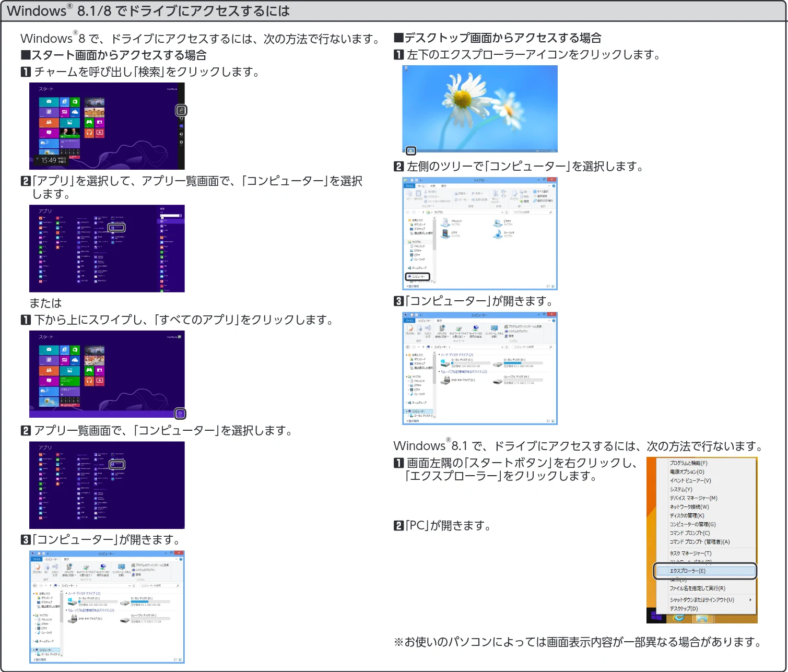Open the SkyDrive cloud tile on the charm-bar Start screen
The height and width of the screenshot is (672, 788).
75,112
